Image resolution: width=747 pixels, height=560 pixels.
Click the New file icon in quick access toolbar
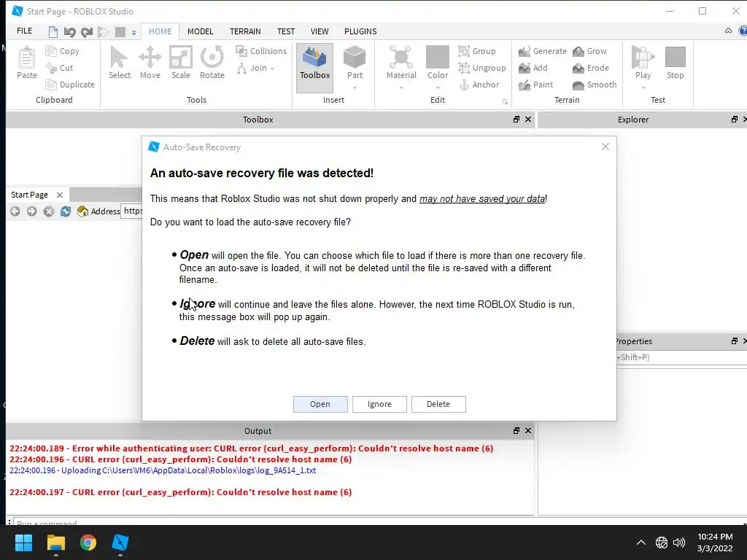pos(53,32)
